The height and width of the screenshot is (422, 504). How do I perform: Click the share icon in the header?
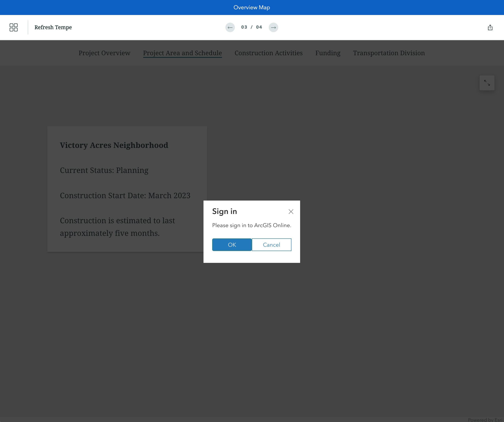pos(490,27)
